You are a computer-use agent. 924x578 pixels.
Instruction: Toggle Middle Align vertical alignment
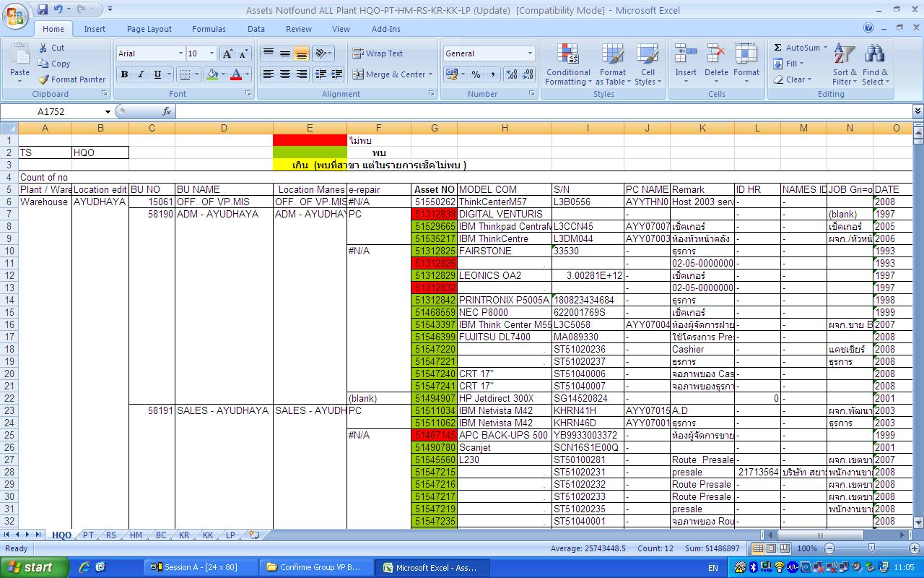285,53
